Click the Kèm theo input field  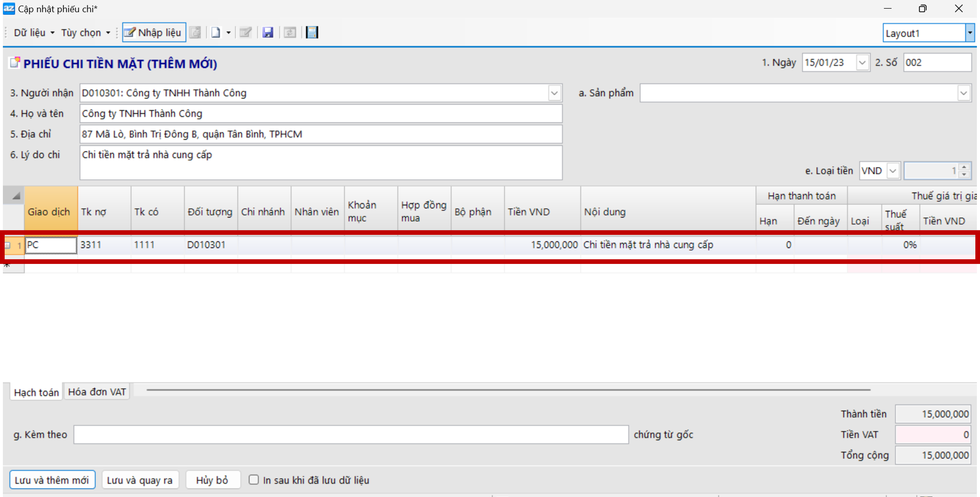[350, 434]
